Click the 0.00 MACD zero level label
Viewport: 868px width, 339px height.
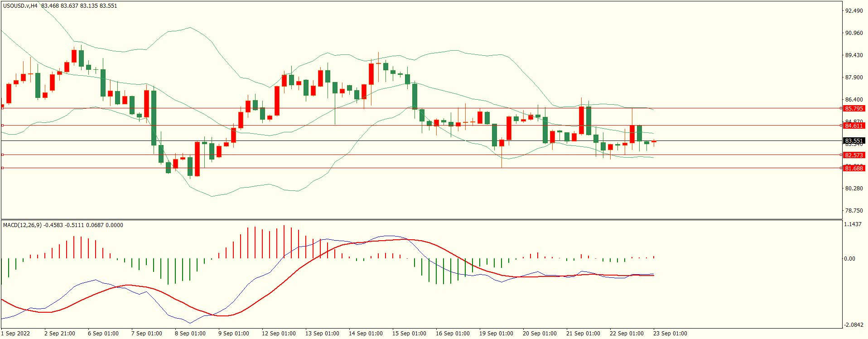[850, 259]
